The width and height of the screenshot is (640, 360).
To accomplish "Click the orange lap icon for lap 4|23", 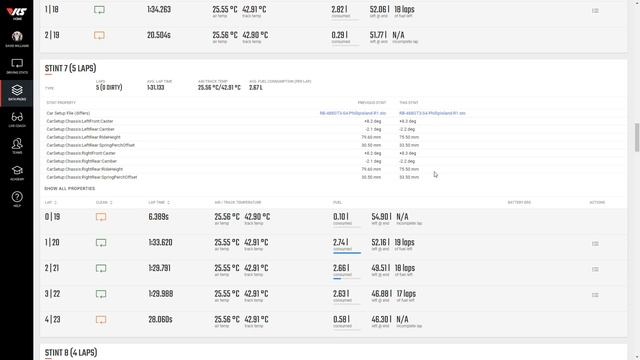I will point(101,320).
